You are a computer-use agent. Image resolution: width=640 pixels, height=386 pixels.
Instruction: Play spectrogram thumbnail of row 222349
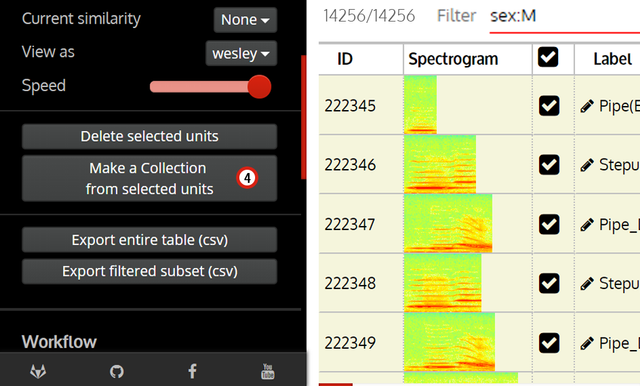click(449, 342)
